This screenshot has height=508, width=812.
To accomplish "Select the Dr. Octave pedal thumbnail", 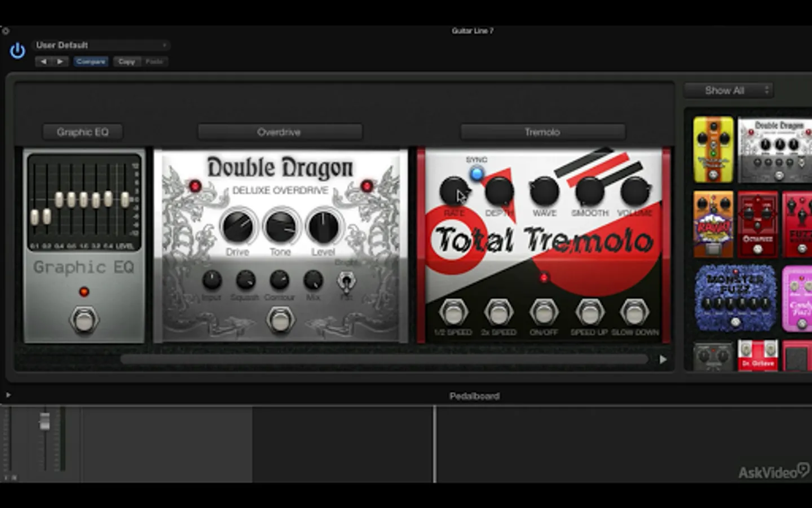I will pyautogui.click(x=758, y=356).
